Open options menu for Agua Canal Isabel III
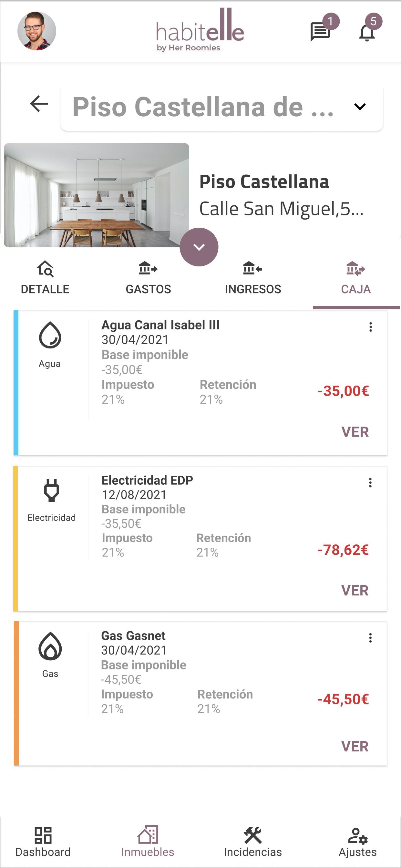This screenshot has width=401, height=868. click(x=370, y=327)
